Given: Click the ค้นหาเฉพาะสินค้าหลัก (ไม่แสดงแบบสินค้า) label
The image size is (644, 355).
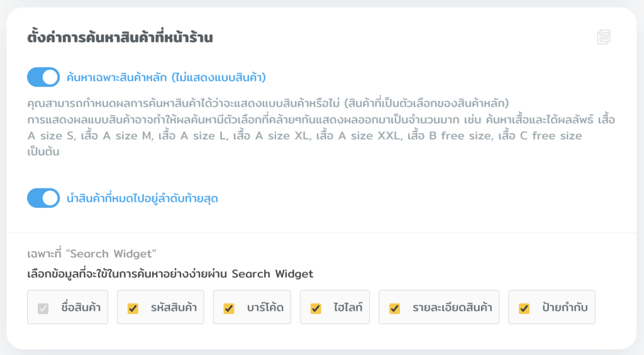Looking at the screenshot, I should point(166,78).
